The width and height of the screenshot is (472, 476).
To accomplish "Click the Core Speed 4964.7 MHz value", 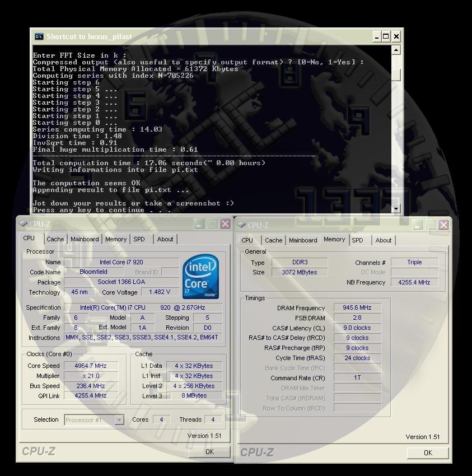I will [91, 366].
